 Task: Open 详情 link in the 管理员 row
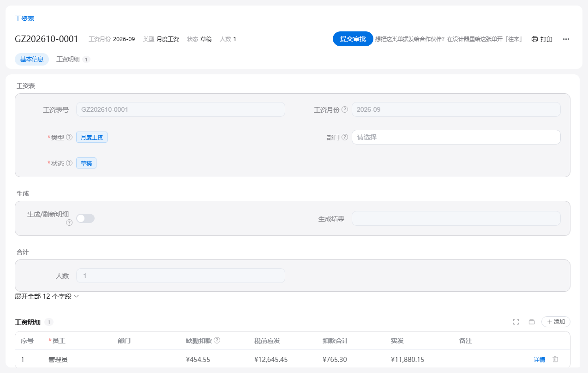(x=540, y=360)
